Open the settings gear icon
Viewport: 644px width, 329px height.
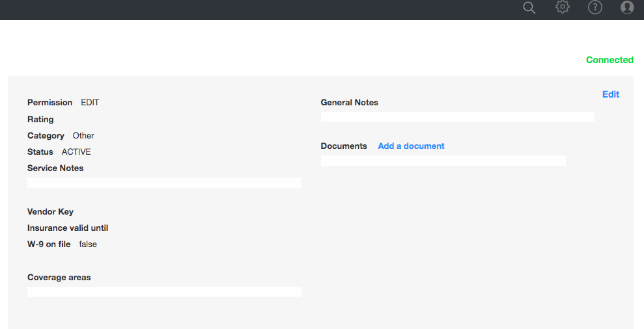pyautogui.click(x=563, y=7)
